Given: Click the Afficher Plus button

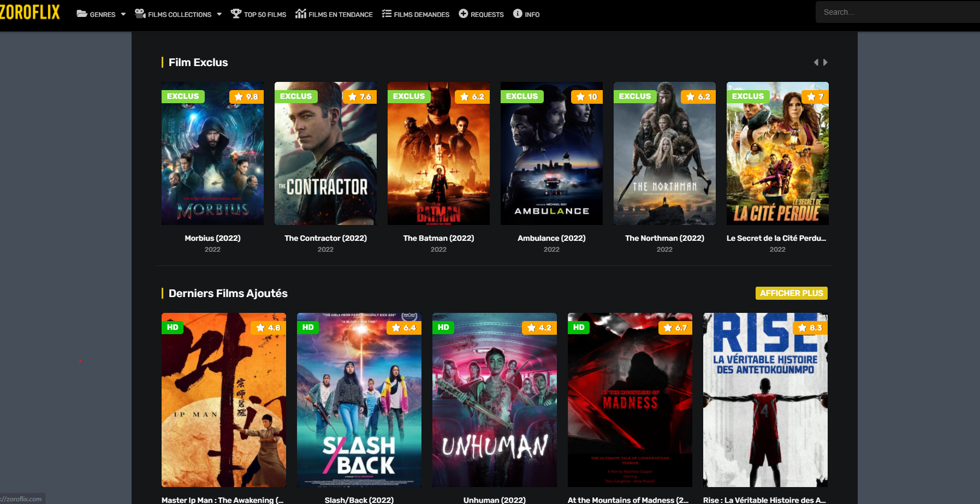Looking at the screenshot, I should point(791,293).
